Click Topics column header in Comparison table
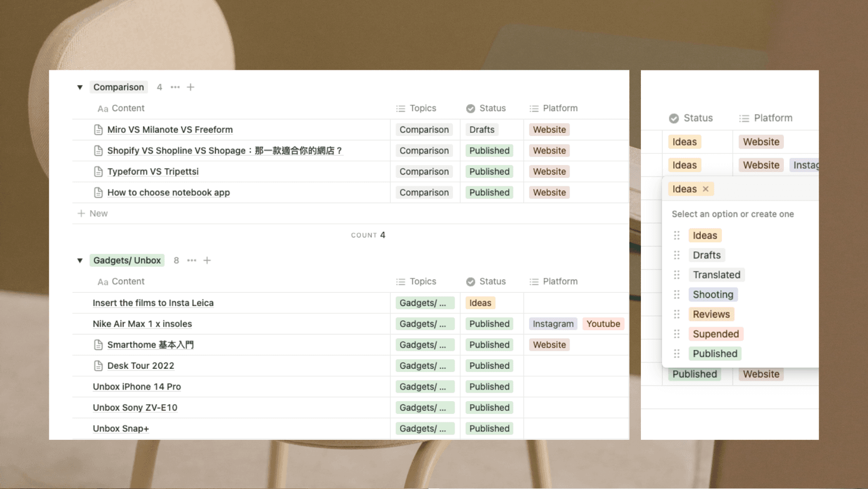868x489 pixels. (416, 108)
